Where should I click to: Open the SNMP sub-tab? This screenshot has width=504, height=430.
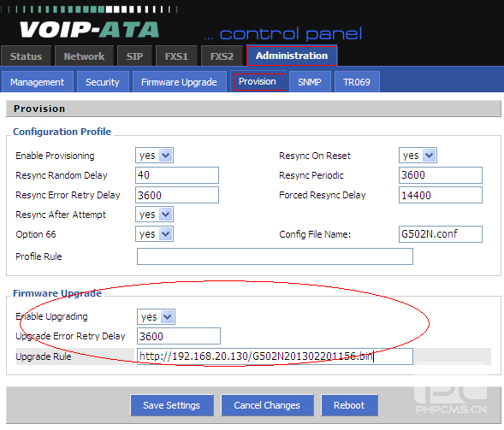(x=310, y=82)
